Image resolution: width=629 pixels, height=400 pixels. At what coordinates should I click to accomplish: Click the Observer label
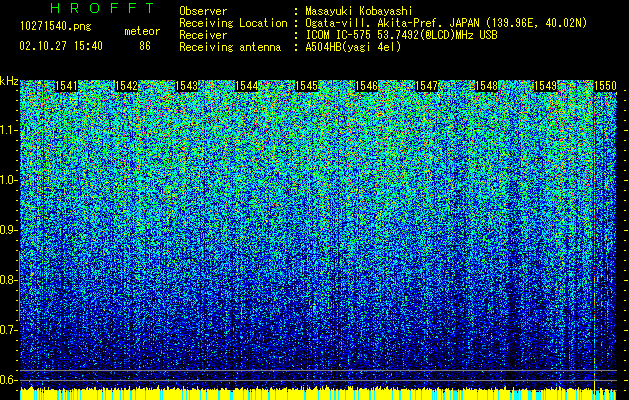point(203,11)
